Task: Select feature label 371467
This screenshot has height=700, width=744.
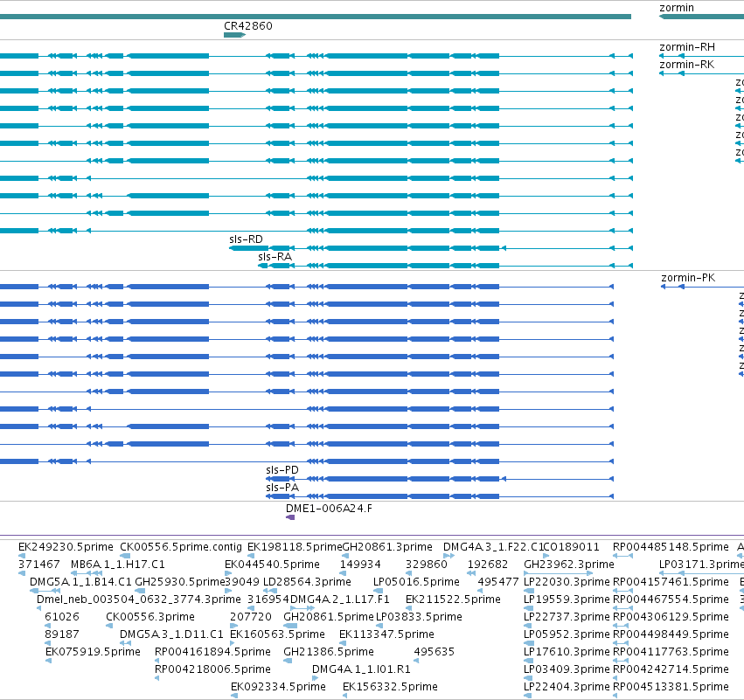Action: point(39,565)
